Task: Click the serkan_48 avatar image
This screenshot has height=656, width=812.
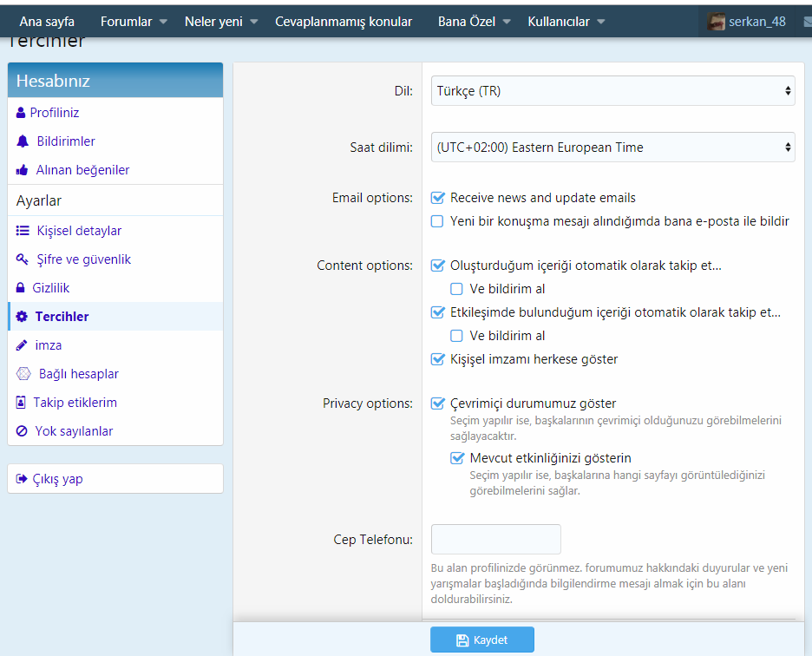Action: [x=717, y=21]
